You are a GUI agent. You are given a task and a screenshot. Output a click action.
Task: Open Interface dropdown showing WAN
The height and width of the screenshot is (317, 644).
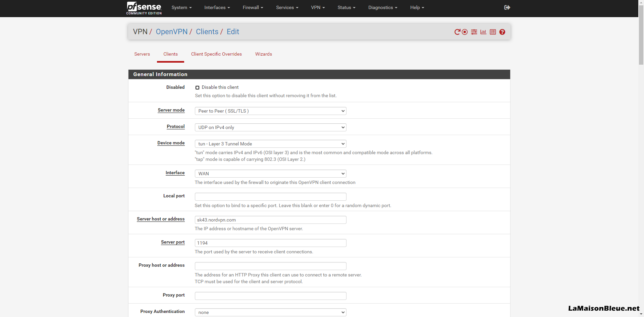tap(270, 174)
